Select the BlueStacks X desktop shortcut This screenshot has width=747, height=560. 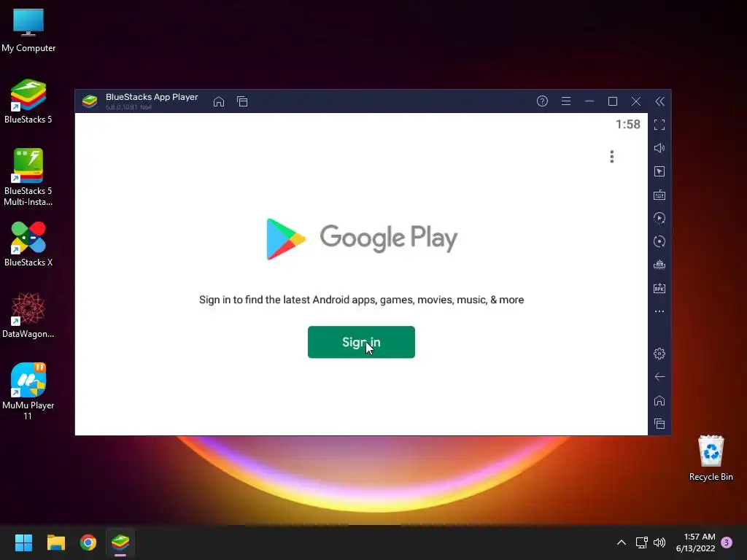point(28,244)
